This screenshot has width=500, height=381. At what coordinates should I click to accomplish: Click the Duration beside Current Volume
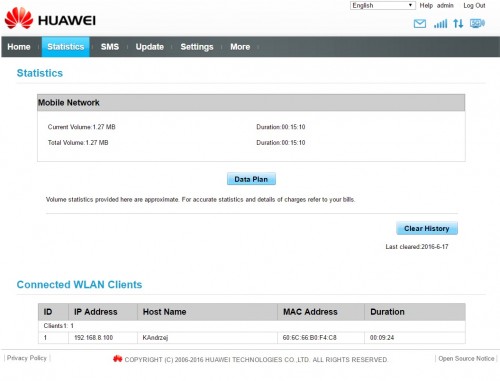click(281, 127)
